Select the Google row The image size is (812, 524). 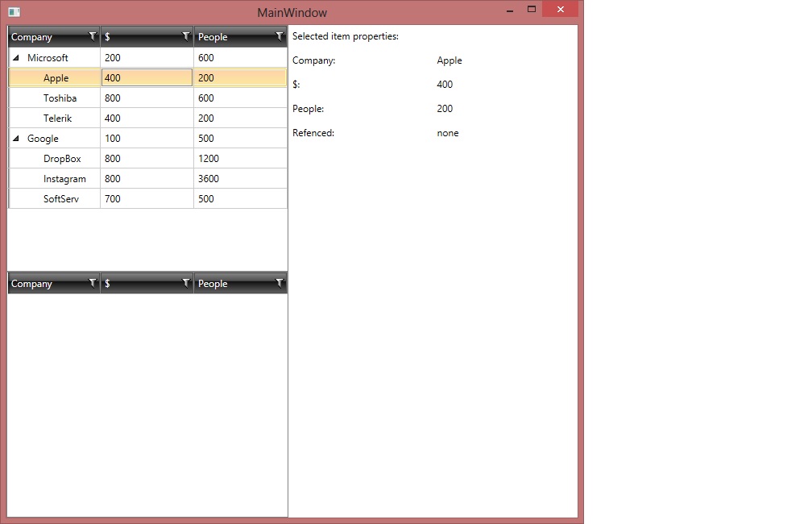tap(147, 139)
